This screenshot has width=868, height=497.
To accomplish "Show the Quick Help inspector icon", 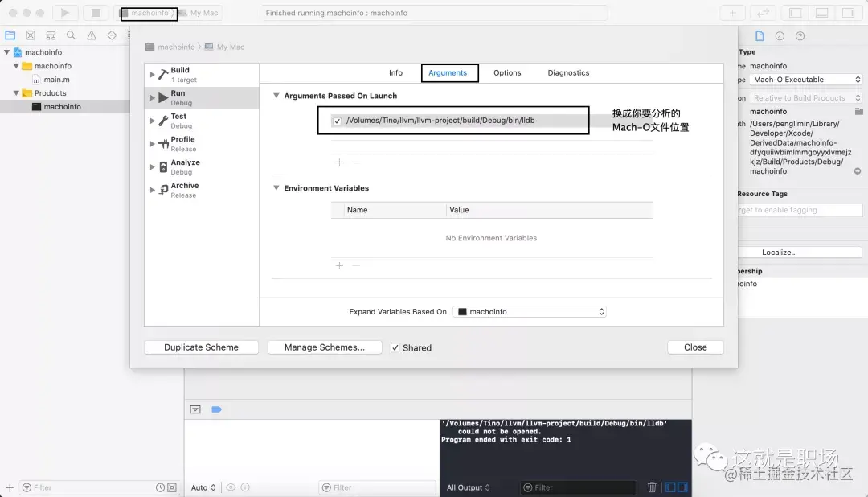I will point(800,36).
